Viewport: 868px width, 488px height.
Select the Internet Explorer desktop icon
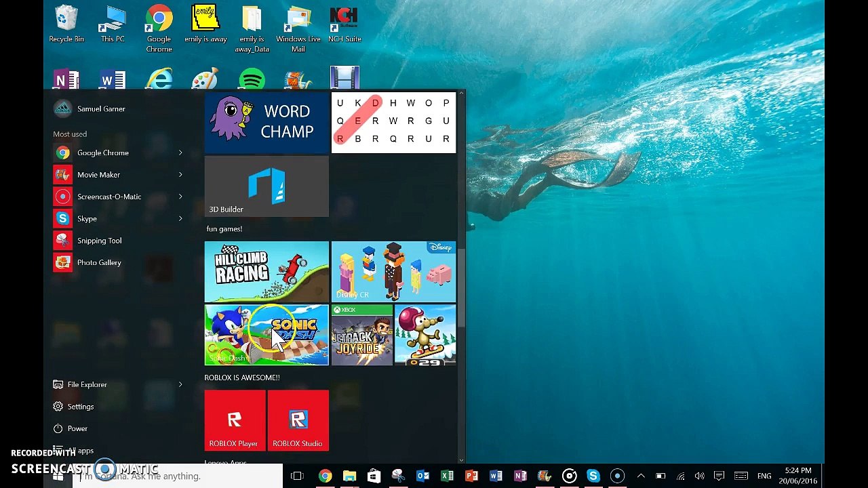[159, 79]
